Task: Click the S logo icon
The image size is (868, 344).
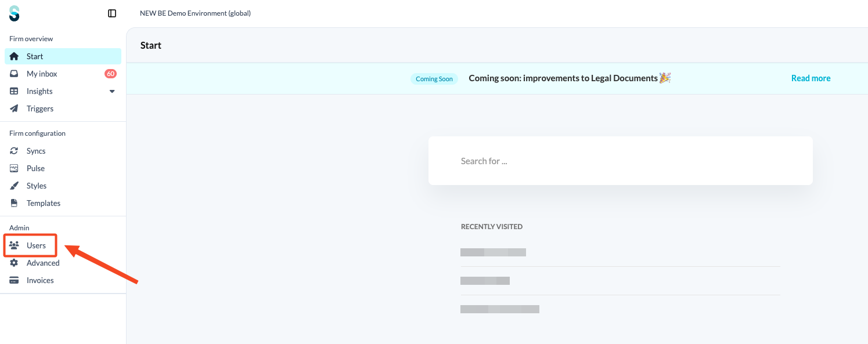Action: click(x=15, y=13)
